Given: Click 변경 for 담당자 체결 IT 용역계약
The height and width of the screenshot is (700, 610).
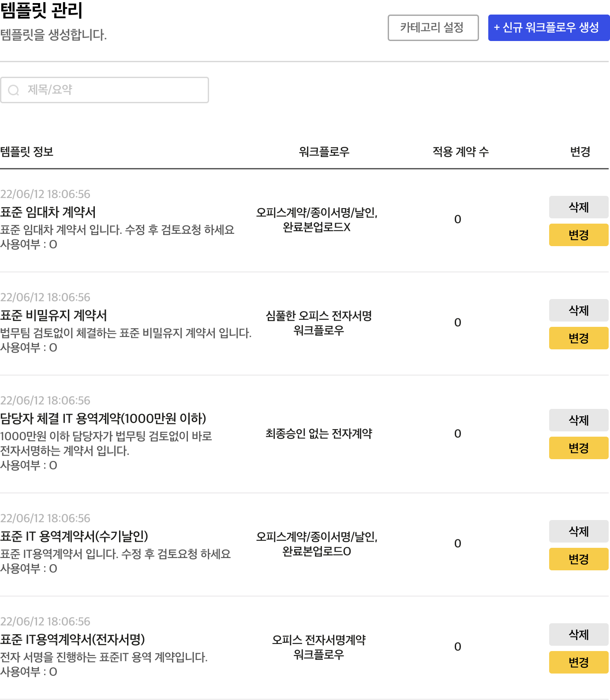Looking at the screenshot, I should pos(579,448).
